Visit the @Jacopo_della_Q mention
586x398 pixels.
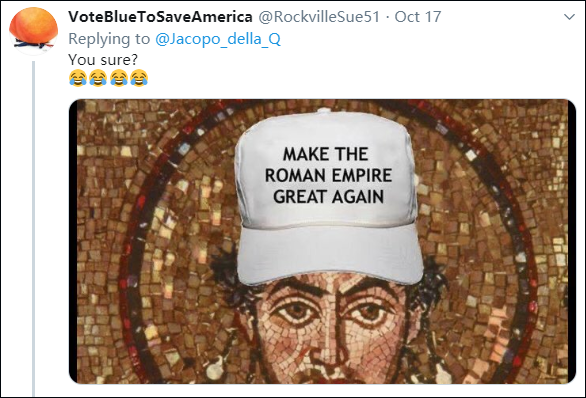(x=218, y=39)
